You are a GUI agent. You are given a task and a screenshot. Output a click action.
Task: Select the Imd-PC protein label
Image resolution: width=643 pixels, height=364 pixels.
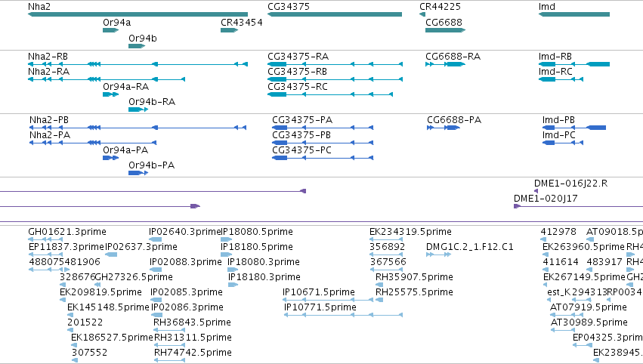559,135
